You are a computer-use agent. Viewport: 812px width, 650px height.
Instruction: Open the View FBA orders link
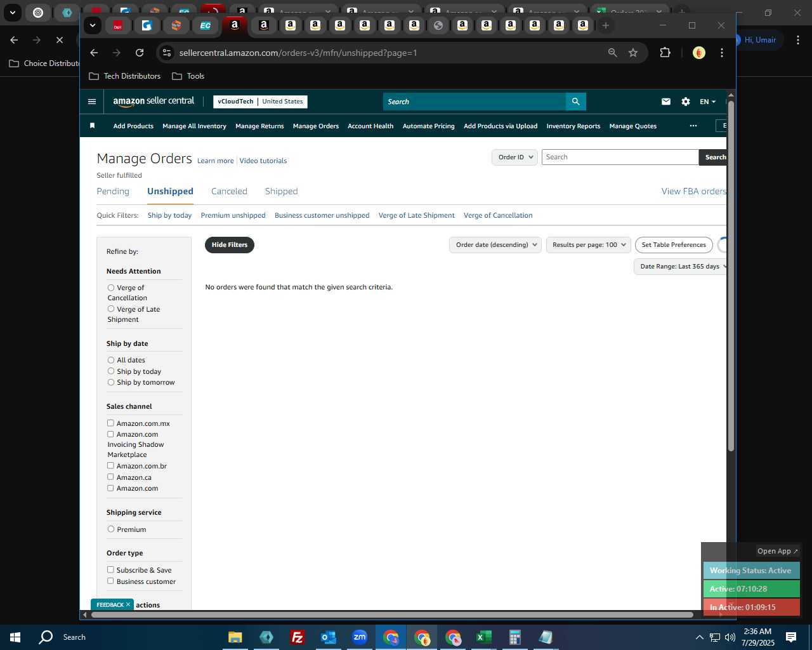(694, 191)
